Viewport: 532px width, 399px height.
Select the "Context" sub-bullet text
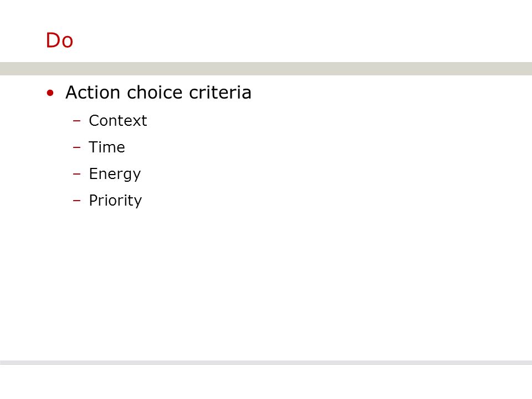point(117,120)
